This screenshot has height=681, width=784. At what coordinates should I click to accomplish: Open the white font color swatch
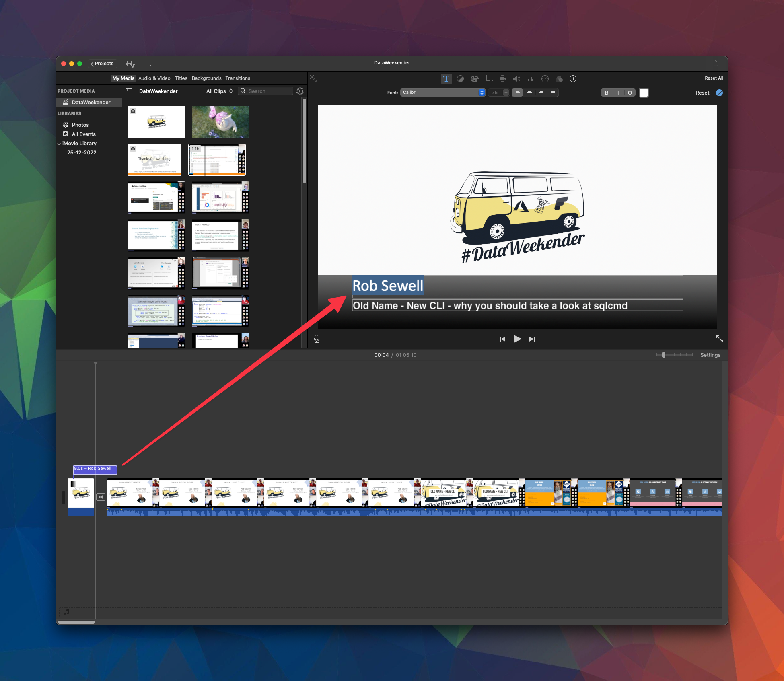pyautogui.click(x=644, y=93)
